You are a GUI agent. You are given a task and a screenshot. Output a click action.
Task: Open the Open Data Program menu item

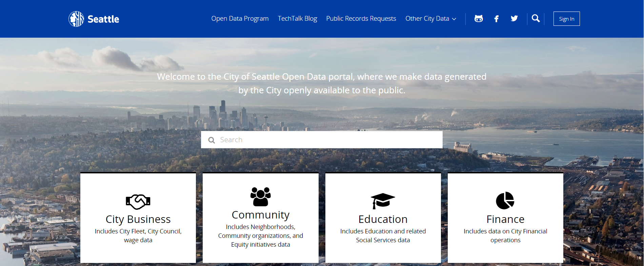pos(240,19)
